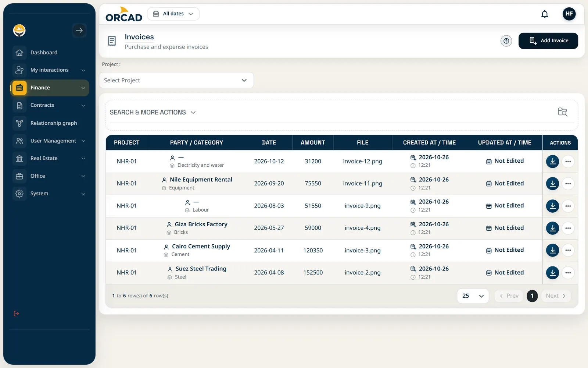The image size is (588, 368).
Task: Click the ORCAD logo
Action: pyautogui.click(x=124, y=14)
